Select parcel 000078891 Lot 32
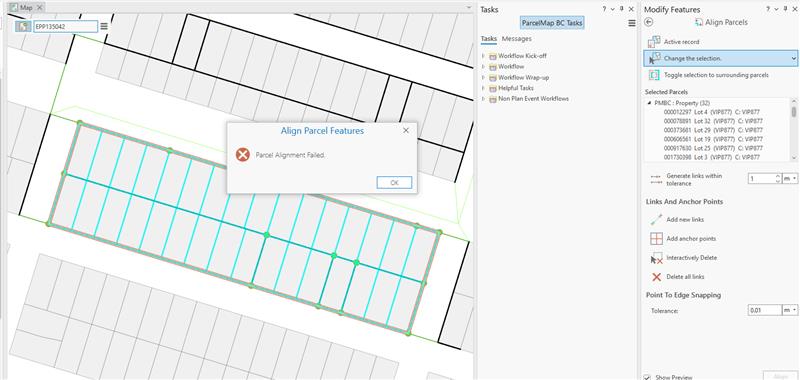The image size is (800, 380). pos(714,121)
